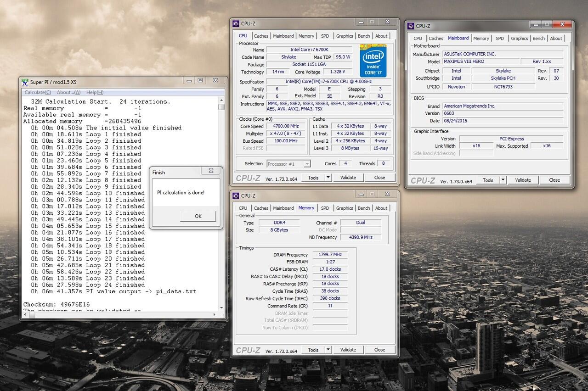Switch to SPD tab in CPU window
Screen dimensions: 588x391
325,36
